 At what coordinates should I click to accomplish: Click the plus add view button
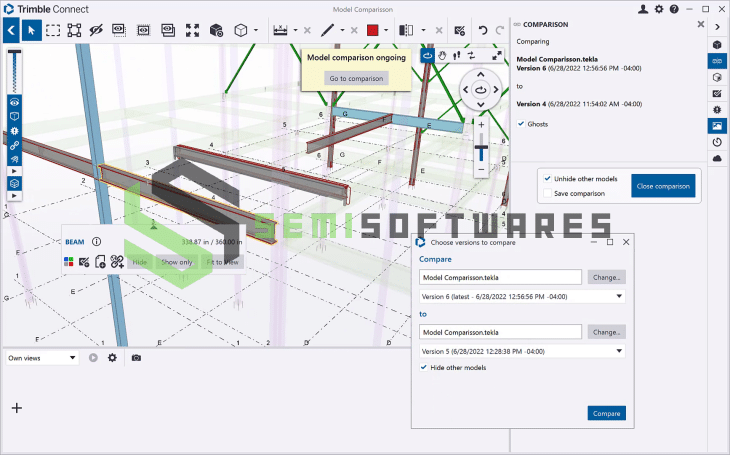coord(17,408)
